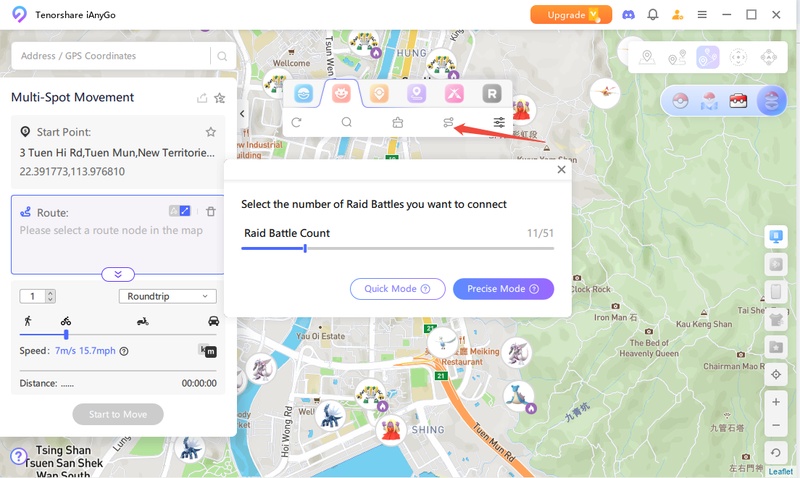Open raid filter sliders icon
This screenshot has width=800, height=478.
499,122
